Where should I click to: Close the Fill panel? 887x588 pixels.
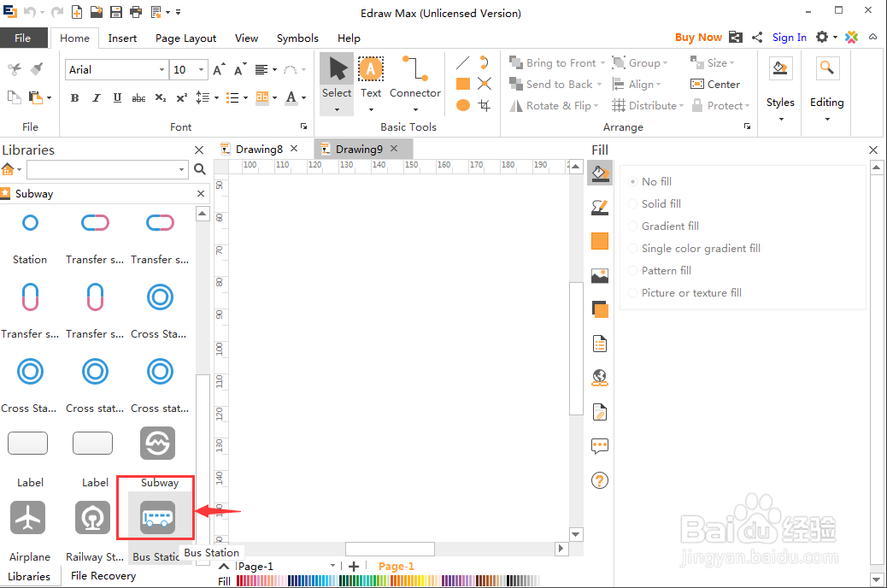pyautogui.click(x=873, y=150)
